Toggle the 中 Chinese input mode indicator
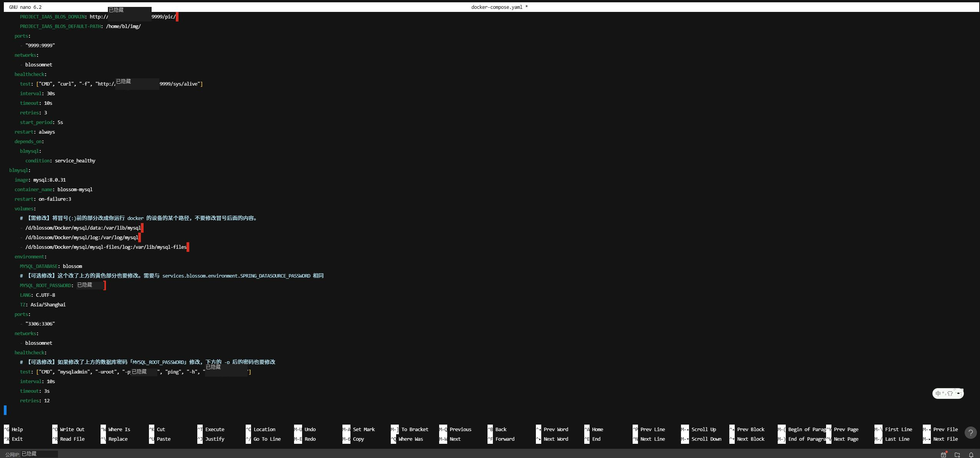Image resolution: width=980 pixels, height=458 pixels. 938,393
